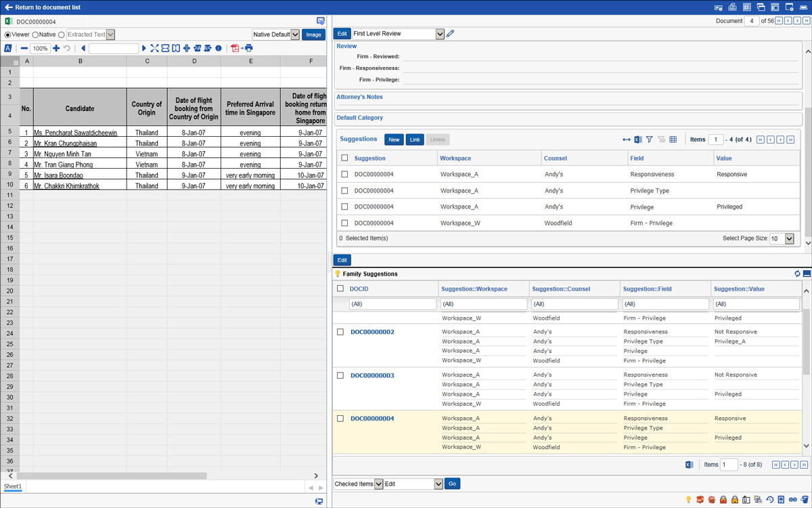
Task: Switch to the Sheet1 tab
Action: pyautogui.click(x=13, y=486)
